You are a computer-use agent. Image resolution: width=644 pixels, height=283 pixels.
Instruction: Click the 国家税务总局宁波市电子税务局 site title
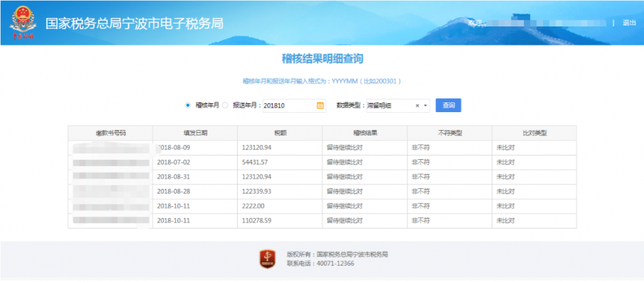135,23
